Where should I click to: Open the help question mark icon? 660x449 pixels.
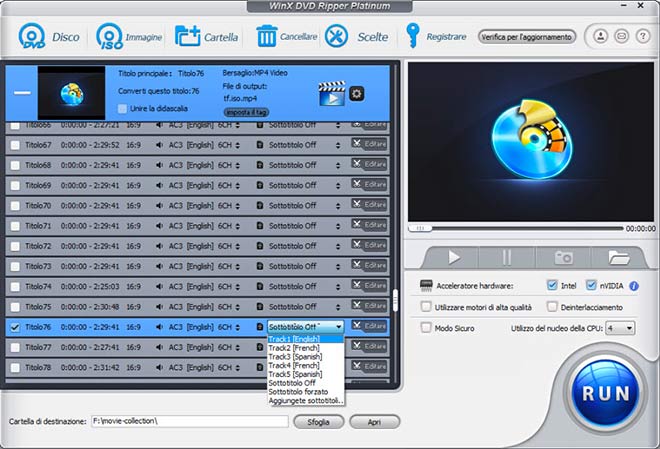642,36
